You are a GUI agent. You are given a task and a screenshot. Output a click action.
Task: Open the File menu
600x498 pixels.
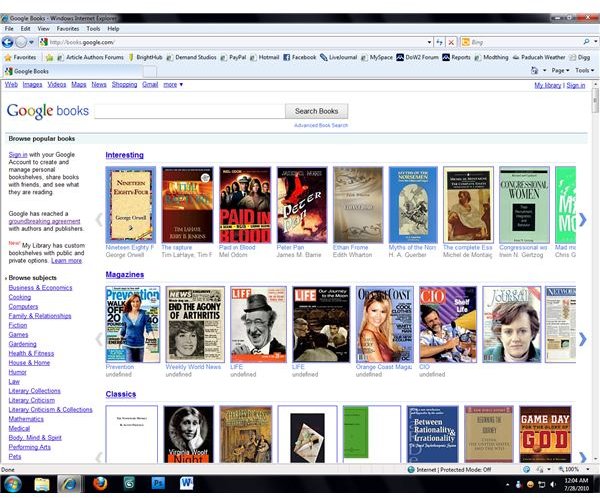coord(9,29)
